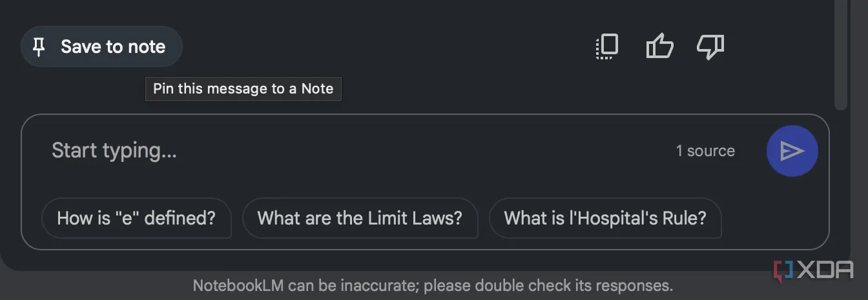Mark the response with thumbs up
The height and width of the screenshot is (300, 868).
tap(659, 47)
